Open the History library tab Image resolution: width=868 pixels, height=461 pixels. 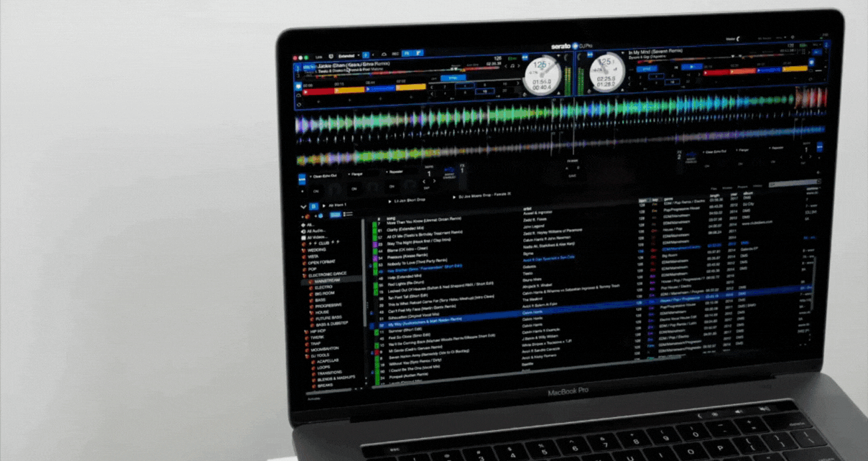(x=757, y=186)
